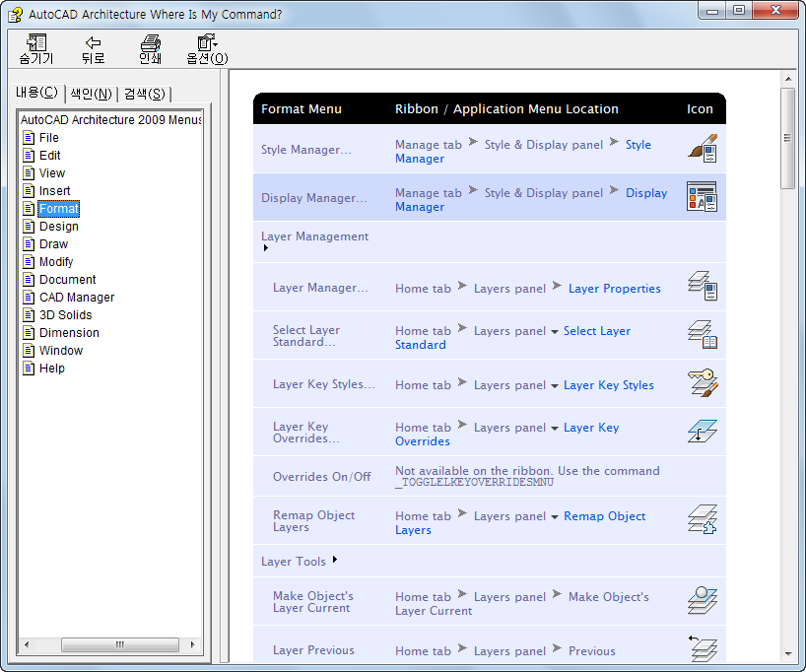Click the Hide (숨기기) toolbar icon

coord(36,49)
